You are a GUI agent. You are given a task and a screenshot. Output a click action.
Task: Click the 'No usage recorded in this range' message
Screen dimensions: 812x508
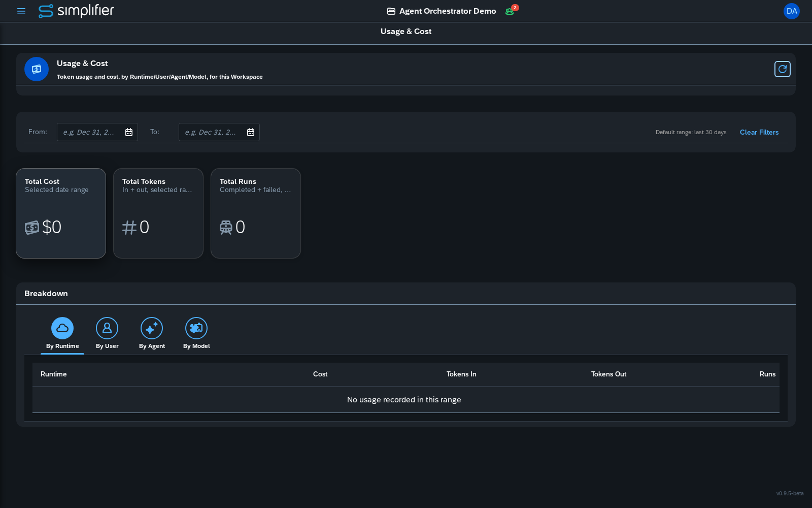pos(404,400)
